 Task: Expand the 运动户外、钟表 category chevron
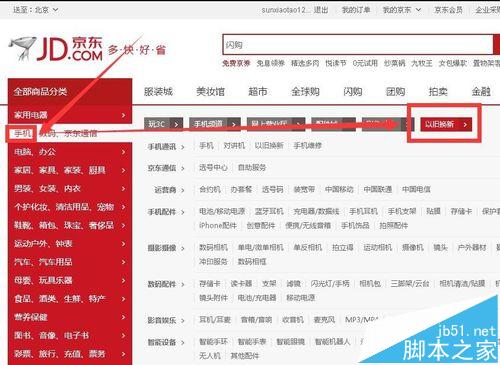123,244
